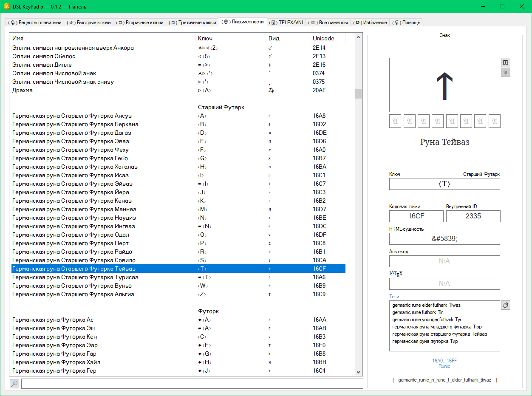Click the scroll-down arrow of the symbol list
This screenshot has height=396, width=532.
(358, 372)
